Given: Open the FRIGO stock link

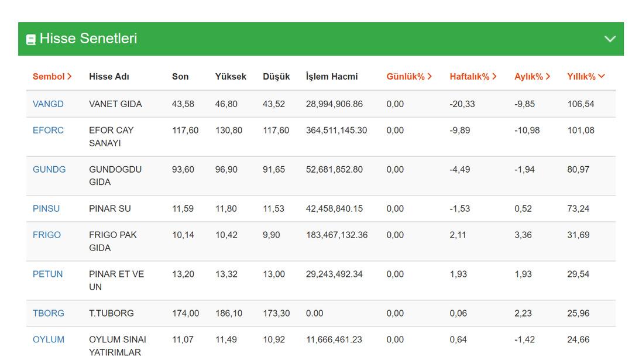Looking at the screenshot, I should [47, 235].
